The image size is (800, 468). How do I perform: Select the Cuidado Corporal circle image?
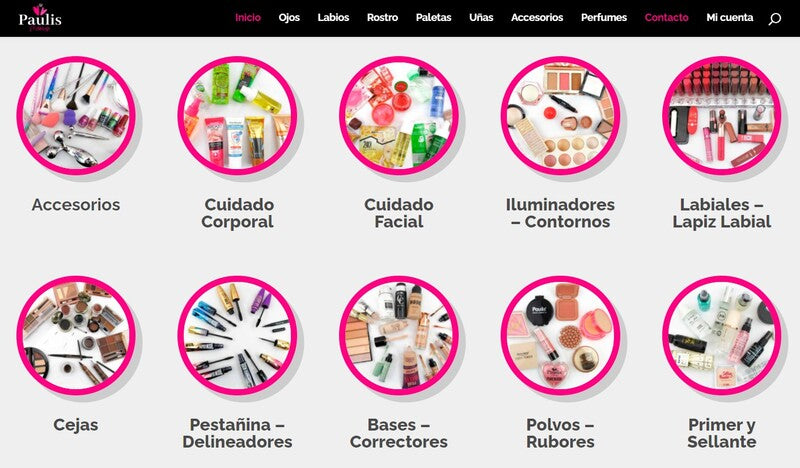click(237, 116)
